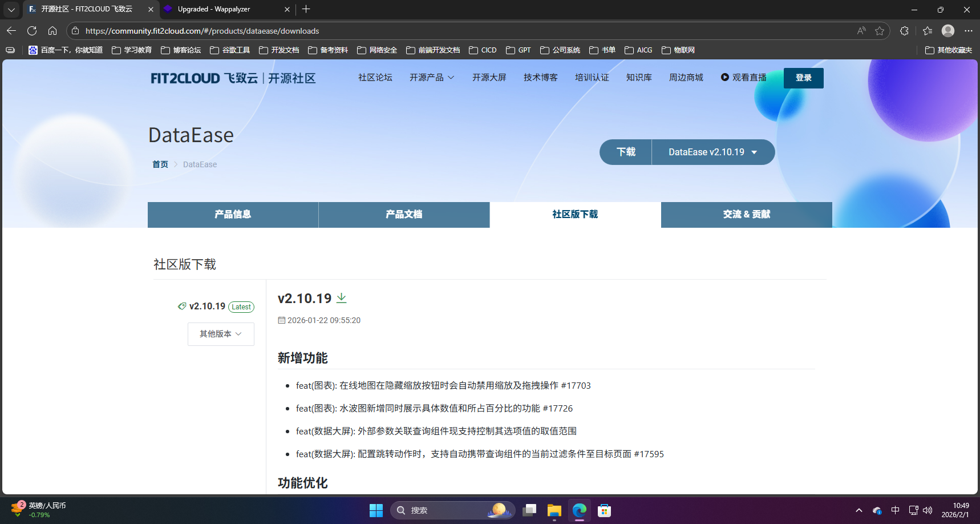The image size is (980, 524).
Task: Click 首页 breadcrumb link
Action: [x=160, y=164]
